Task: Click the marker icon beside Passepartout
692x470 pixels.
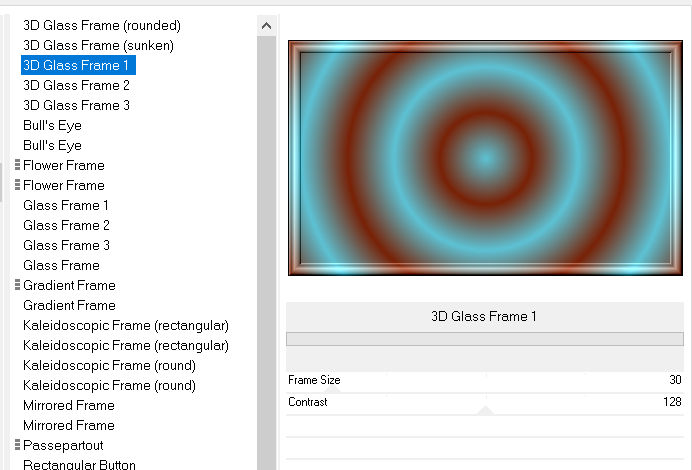Action: coord(17,445)
